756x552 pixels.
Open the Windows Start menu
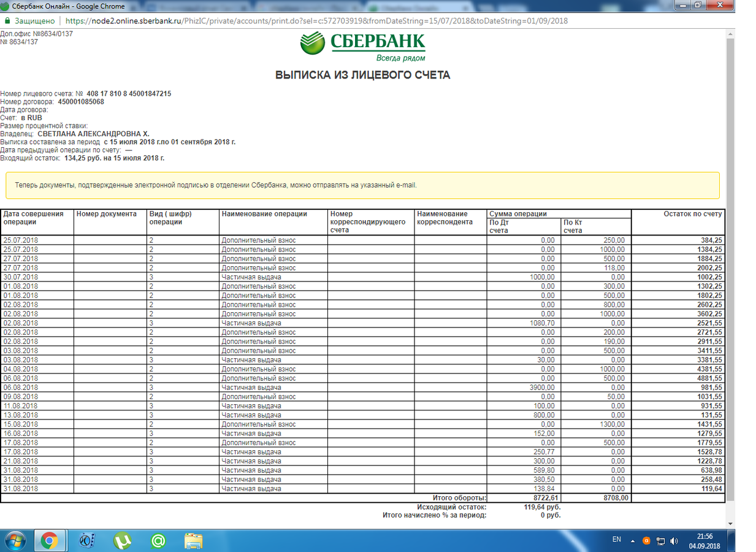point(14,540)
